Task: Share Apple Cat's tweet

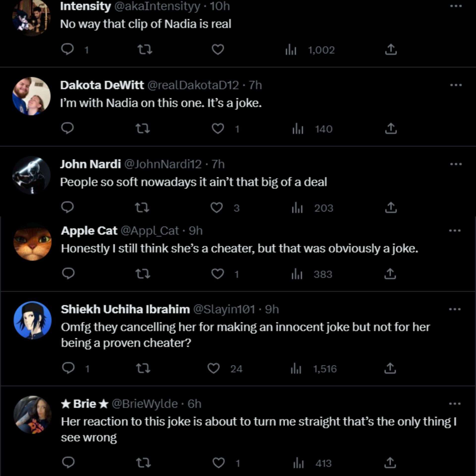Action: pos(390,274)
